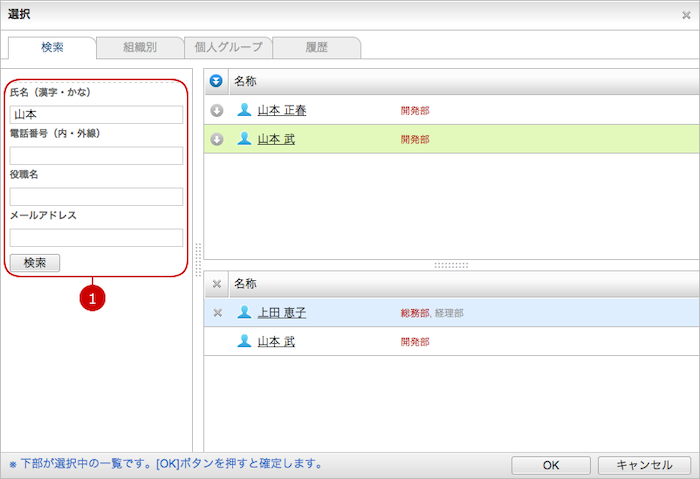This screenshot has width=700, height=479.
Task: Click 開発部 label next to 山本 正春
Action: coord(415,111)
